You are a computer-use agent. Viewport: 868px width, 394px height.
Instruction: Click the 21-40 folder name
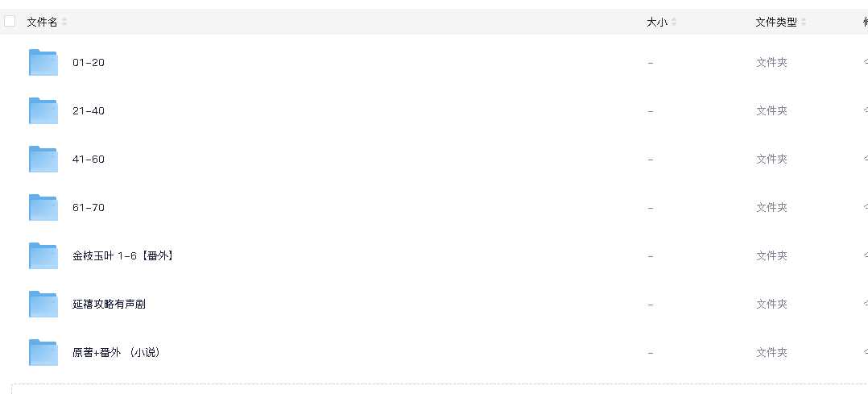89,111
